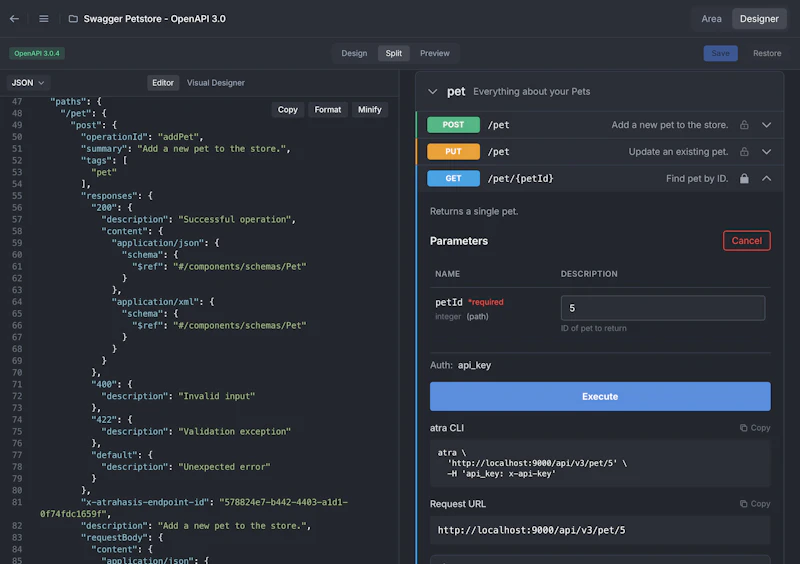Screen dimensions: 800x564
Task: Select the Designer mode button
Action: 759,19
